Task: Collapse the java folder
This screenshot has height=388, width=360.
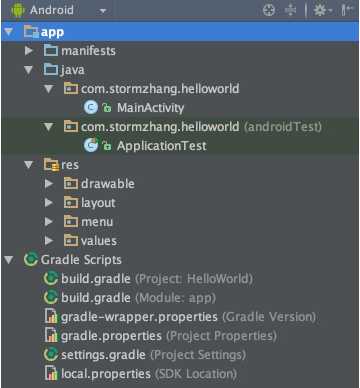Action: [x=29, y=70]
